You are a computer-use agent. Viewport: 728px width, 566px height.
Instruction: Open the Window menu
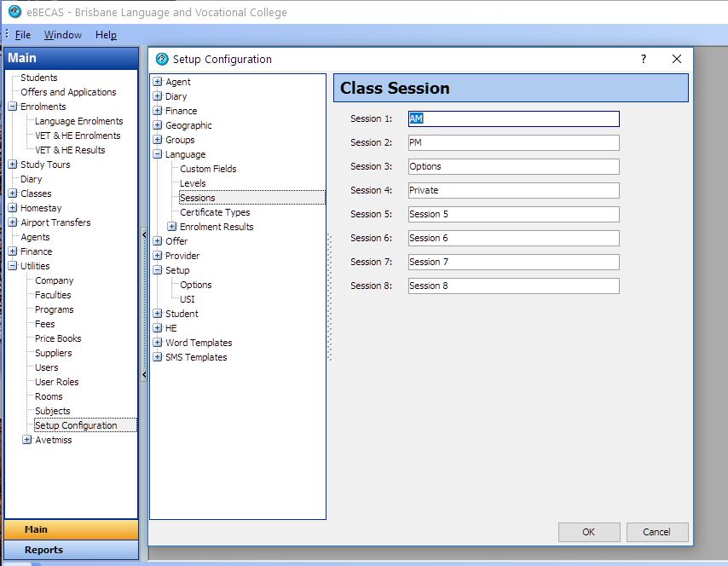click(x=63, y=35)
